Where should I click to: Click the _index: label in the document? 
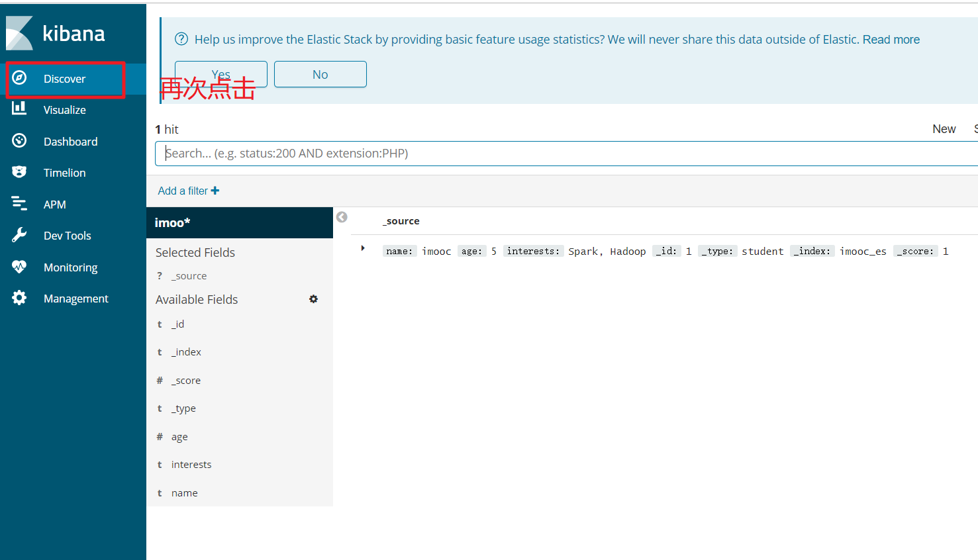(x=812, y=251)
